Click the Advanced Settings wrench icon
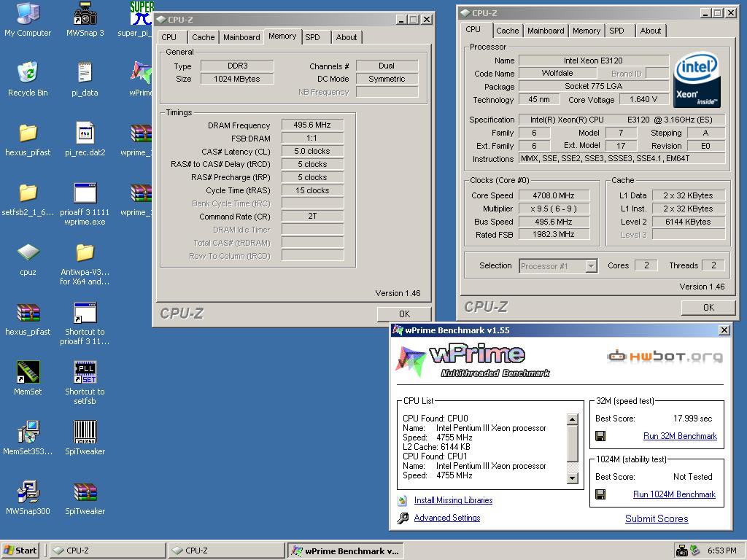747x560 pixels. [403, 518]
